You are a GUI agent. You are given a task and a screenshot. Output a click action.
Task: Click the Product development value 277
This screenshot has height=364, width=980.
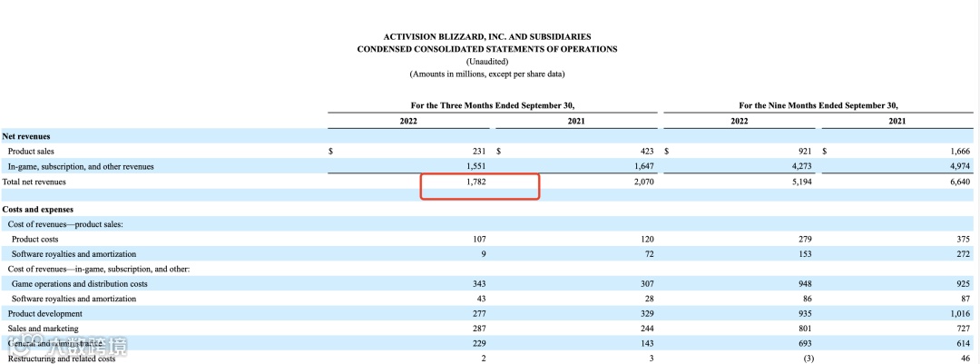pyautogui.click(x=480, y=313)
